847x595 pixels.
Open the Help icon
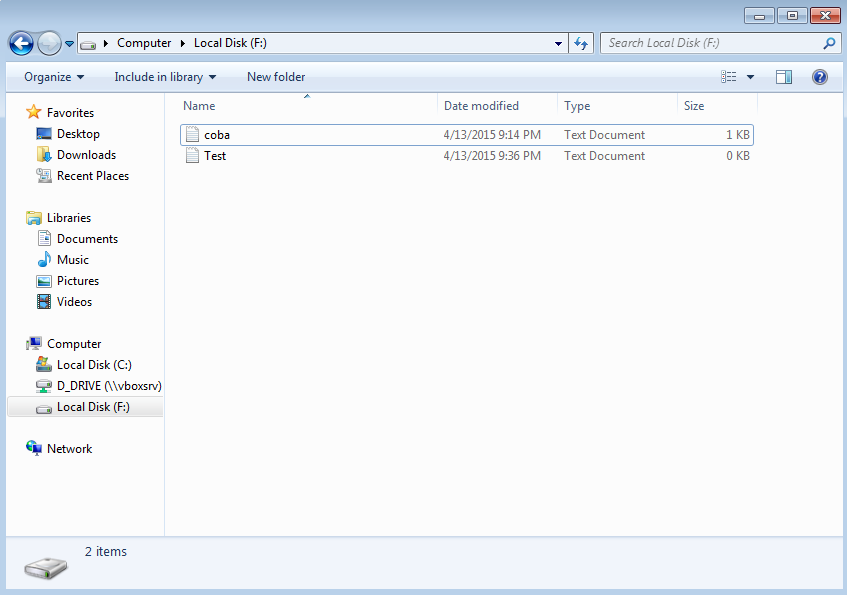tap(819, 76)
